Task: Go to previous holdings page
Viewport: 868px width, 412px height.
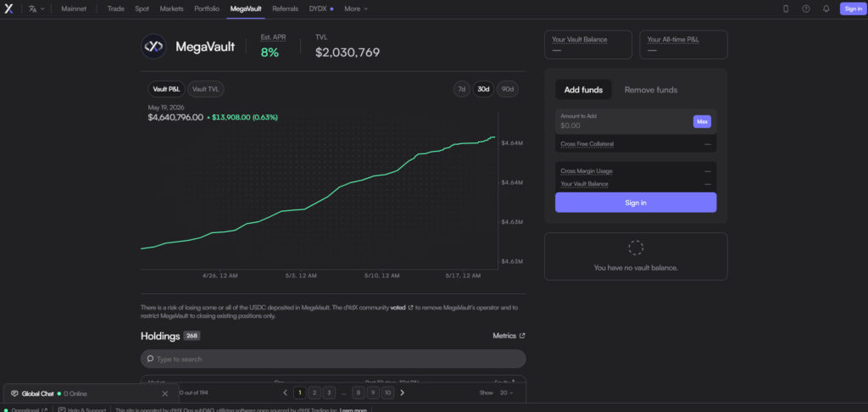Action: (x=285, y=393)
